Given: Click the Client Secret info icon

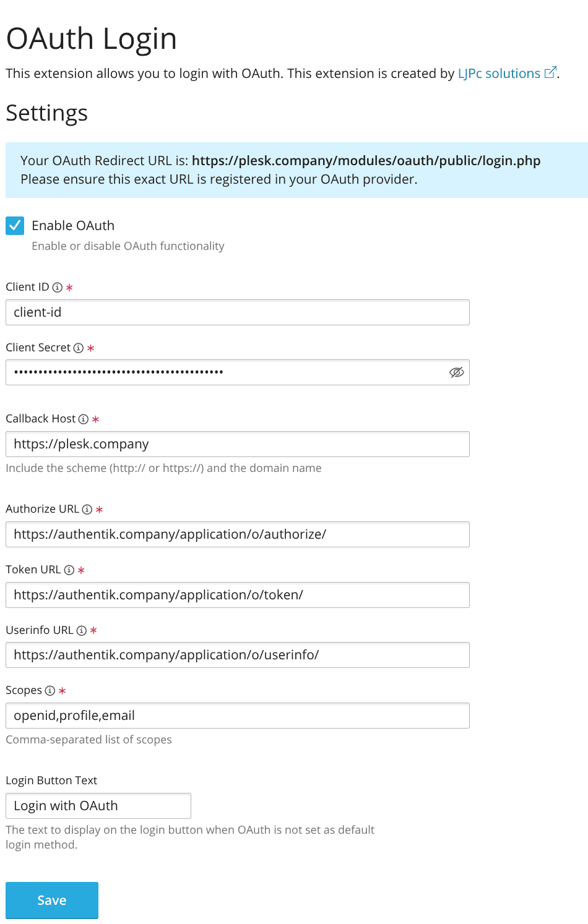Looking at the screenshot, I should pos(78,348).
